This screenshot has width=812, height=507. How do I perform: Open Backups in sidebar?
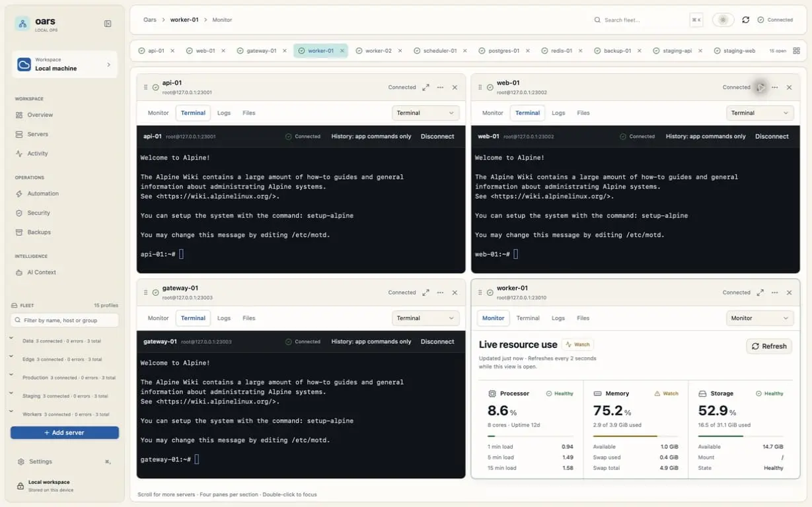39,232
